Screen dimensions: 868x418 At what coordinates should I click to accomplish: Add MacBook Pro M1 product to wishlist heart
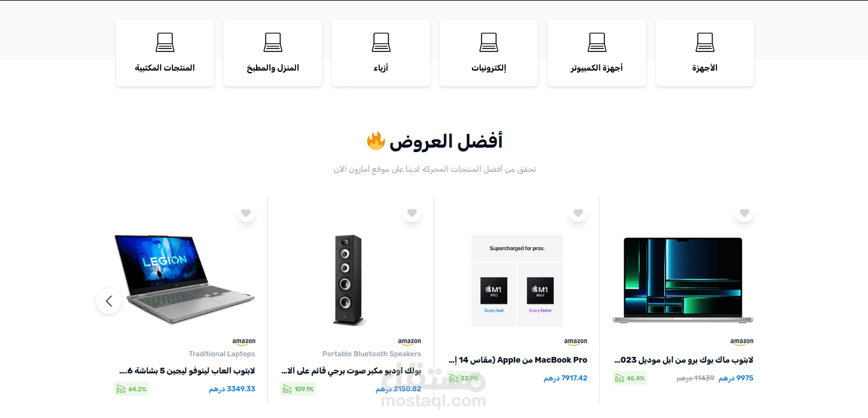tap(578, 213)
